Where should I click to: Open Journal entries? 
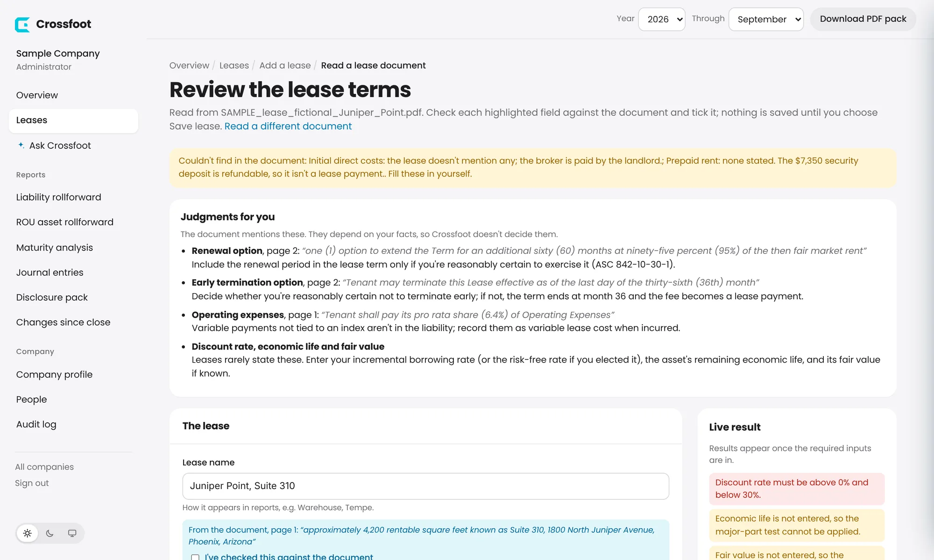click(73, 273)
